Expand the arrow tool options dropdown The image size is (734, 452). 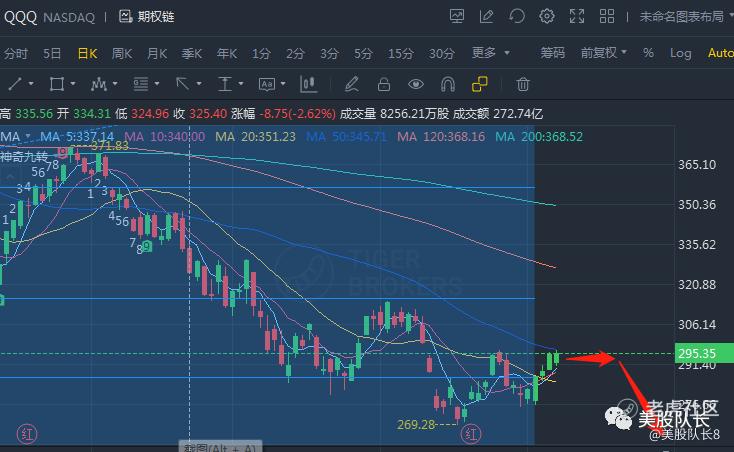point(199,84)
